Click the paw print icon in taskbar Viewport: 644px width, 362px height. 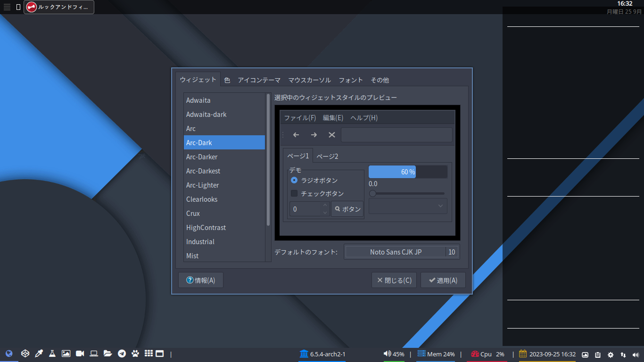135,354
